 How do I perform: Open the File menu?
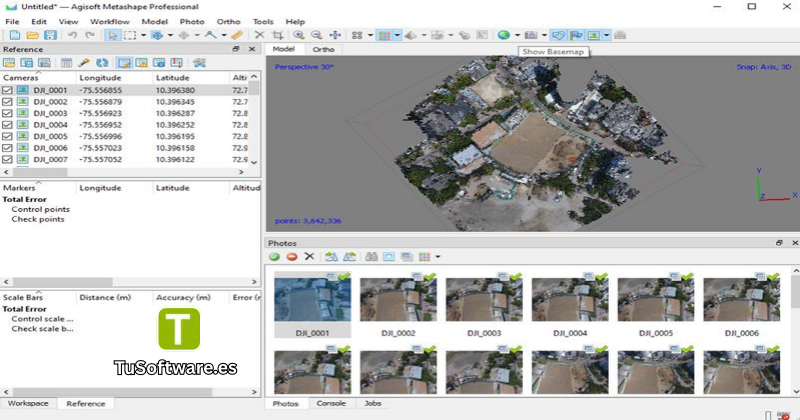click(x=12, y=21)
